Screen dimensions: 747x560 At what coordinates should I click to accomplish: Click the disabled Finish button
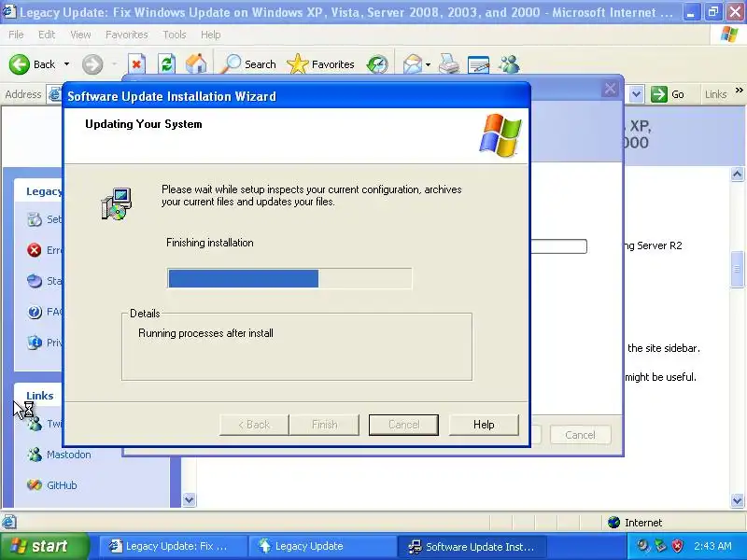[324, 425]
